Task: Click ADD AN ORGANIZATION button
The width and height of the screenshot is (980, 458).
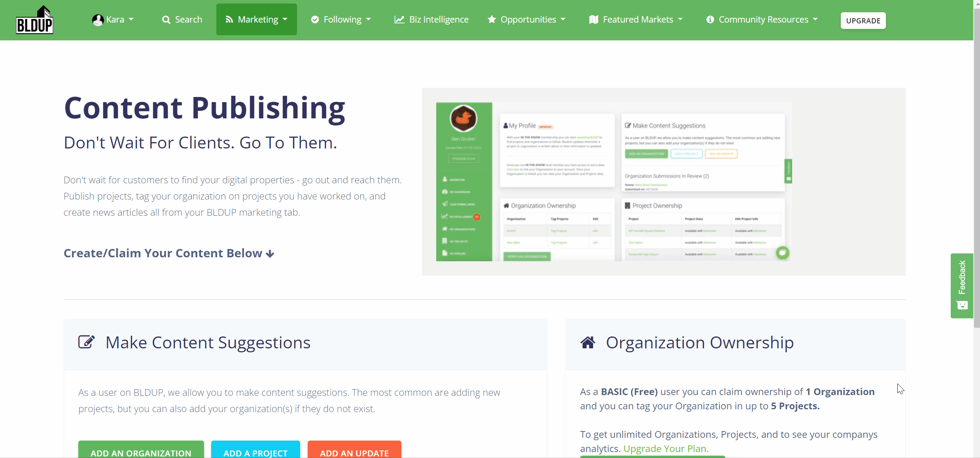Action: coord(141,450)
